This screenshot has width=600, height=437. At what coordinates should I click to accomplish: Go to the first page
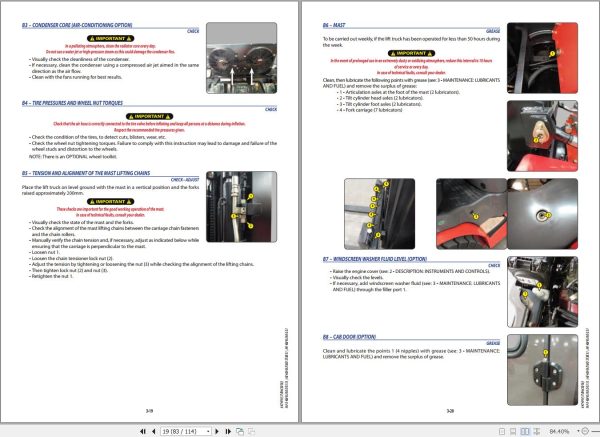(143, 431)
